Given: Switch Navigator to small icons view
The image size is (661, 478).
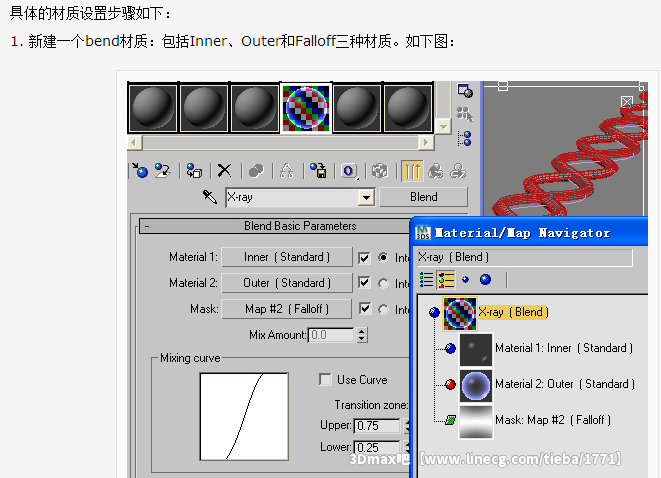Looking at the screenshot, I should 465,279.
